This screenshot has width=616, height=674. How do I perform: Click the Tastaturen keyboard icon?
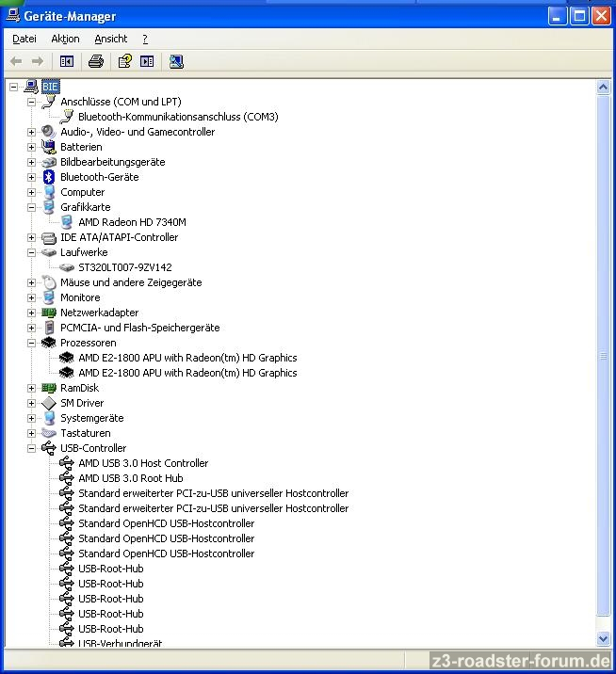pos(49,433)
